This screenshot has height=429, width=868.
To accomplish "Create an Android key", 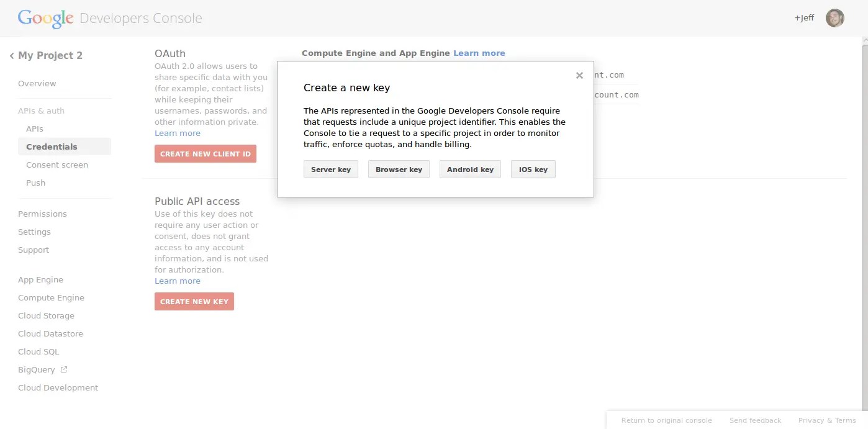I will [470, 169].
